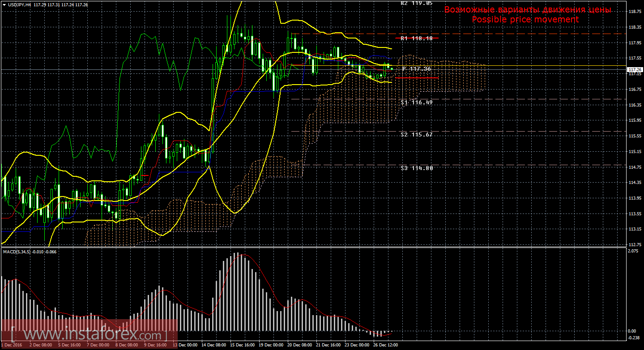Click the MACD(5,34,5) indicator label
644x350 pixels.
(x=18, y=252)
